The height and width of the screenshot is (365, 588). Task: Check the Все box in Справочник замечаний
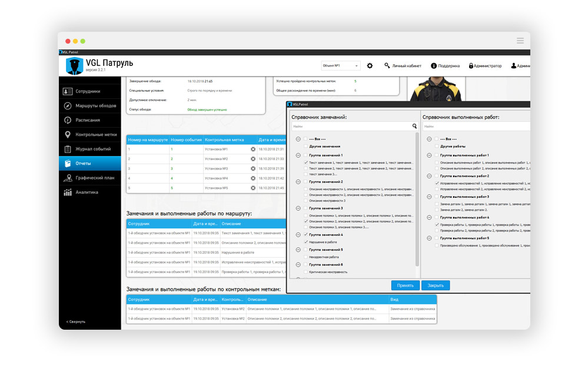305,139
